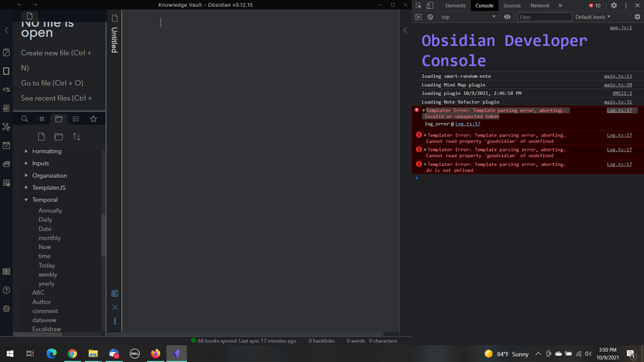Image resolution: width=644 pixels, height=362 pixels.
Task: Click the starred files icon
Action: [x=92, y=119]
